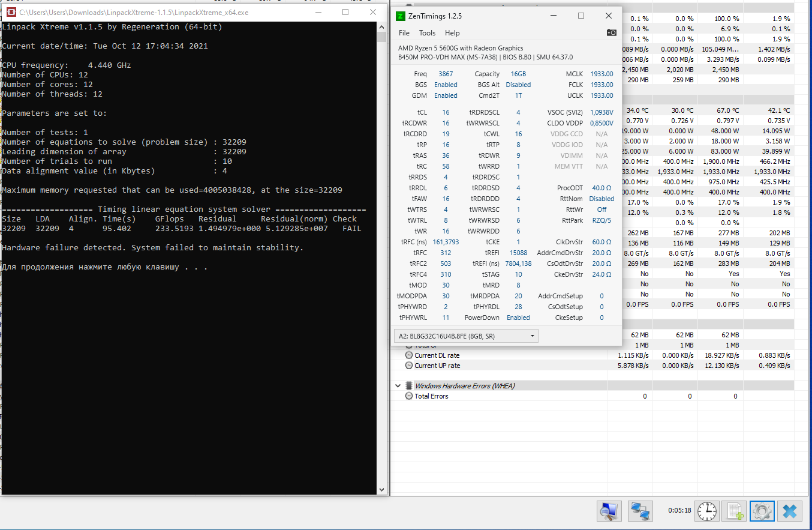Click the Freq value 3867 in ZenTimings
Viewport: 812px width, 530px height.
point(446,74)
